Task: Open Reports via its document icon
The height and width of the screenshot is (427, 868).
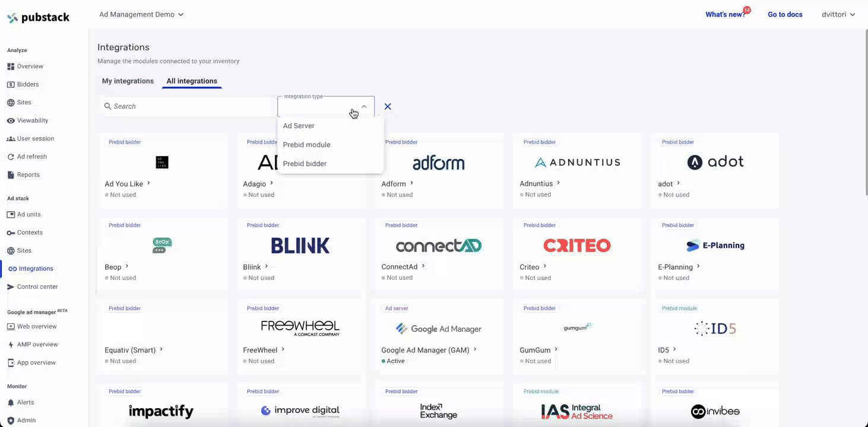Action: (x=11, y=175)
